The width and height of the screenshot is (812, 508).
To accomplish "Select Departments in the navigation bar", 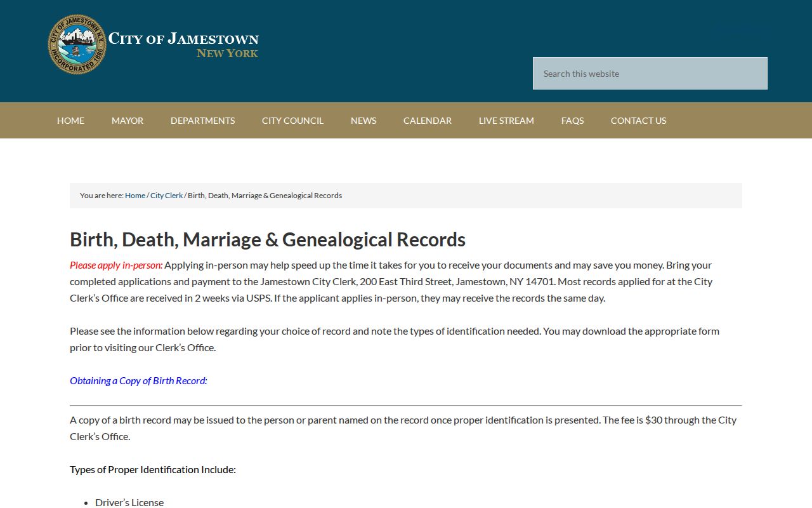I will tap(203, 121).
